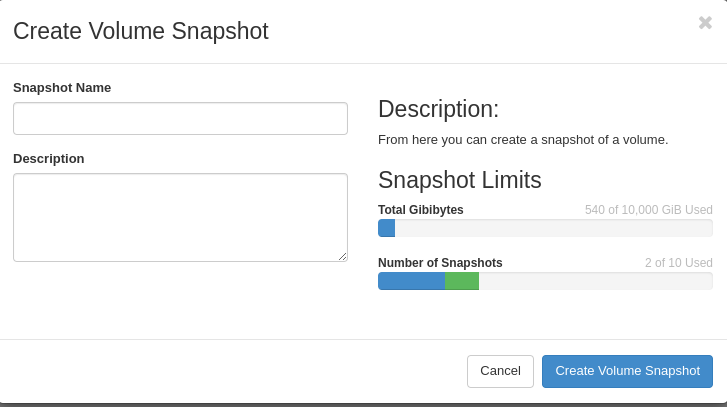This screenshot has width=727, height=407.
Task: Click the "Create Volume Snapshot" dialog title
Action: coord(141,31)
